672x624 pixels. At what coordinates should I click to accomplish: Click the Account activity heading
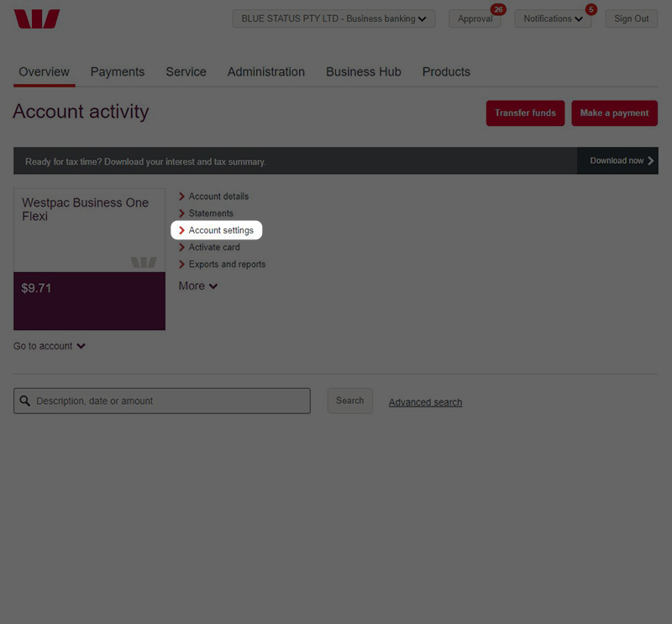coord(81,112)
